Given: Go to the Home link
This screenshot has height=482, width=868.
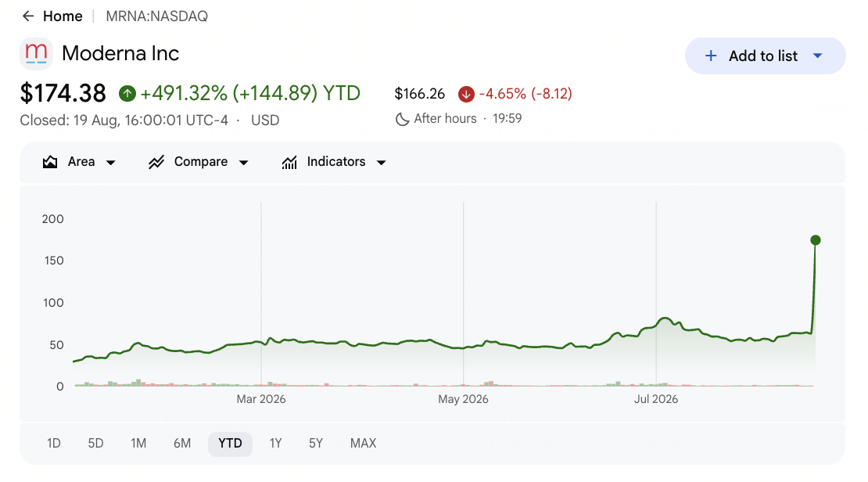Looking at the screenshot, I should point(63,16).
